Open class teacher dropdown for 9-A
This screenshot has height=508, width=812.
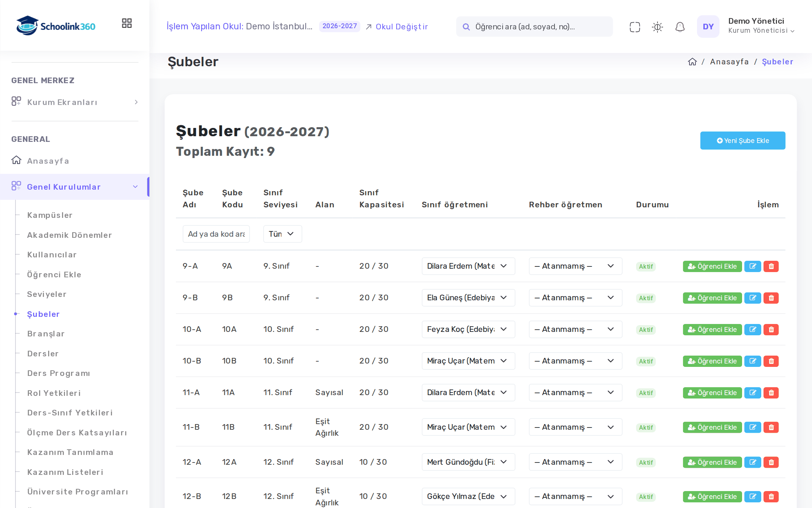468,266
